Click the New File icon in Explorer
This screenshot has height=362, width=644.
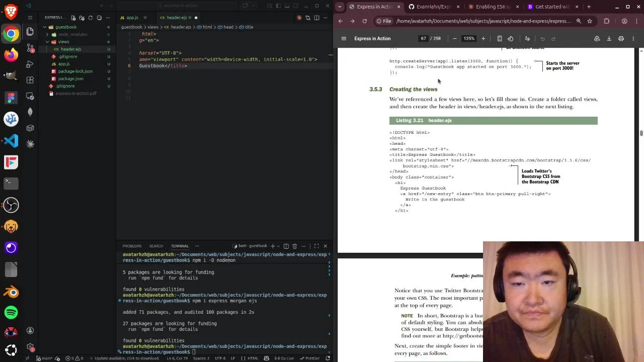coord(73,18)
